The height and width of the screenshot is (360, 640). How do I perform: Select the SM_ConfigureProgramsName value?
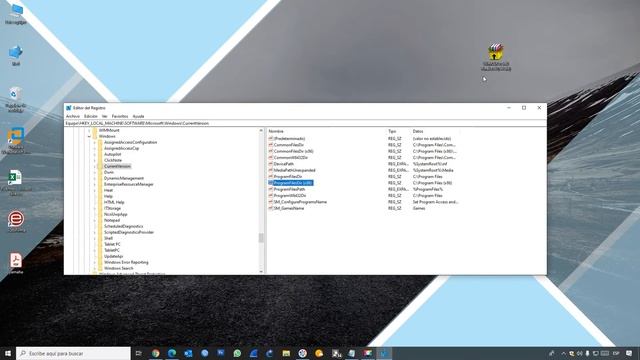pyautogui.click(x=300, y=202)
